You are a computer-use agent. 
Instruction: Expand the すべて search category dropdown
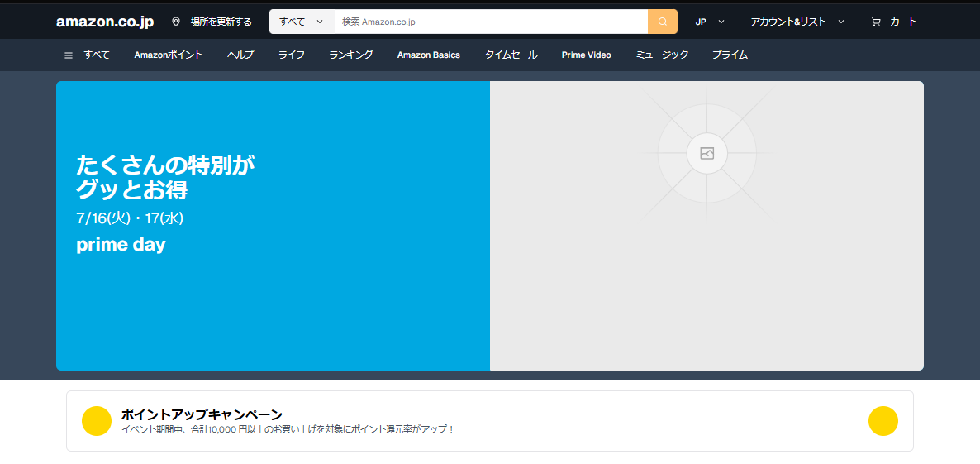click(302, 22)
